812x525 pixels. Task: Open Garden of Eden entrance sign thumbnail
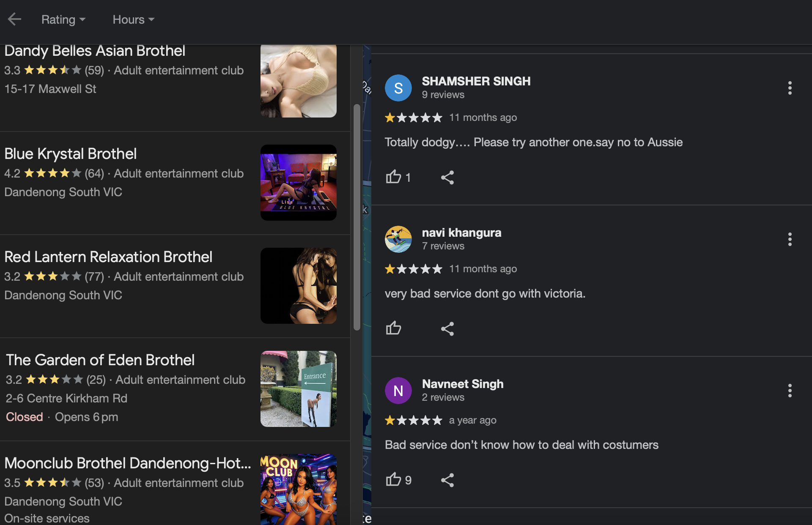[x=298, y=389]
